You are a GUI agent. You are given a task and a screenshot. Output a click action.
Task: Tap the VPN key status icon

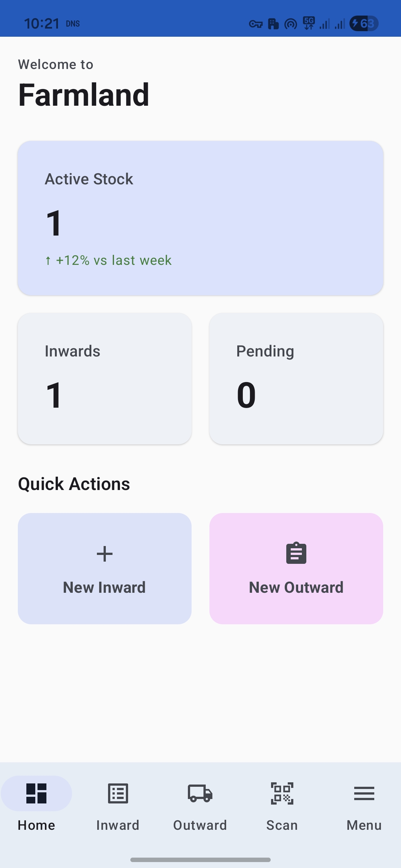(x=255, y=24)
